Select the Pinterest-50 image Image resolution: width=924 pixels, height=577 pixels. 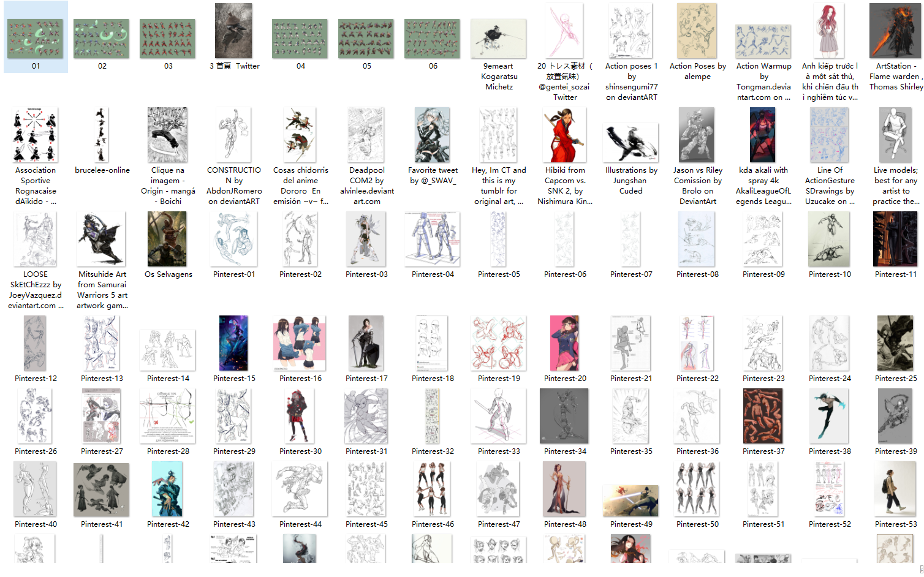coord(697,489)
